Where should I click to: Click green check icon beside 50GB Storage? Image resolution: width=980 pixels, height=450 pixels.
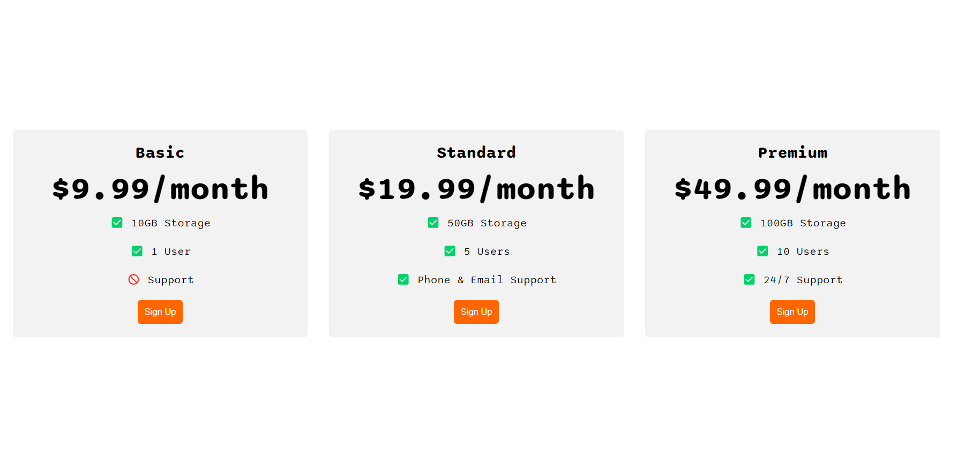coord(433,223)
